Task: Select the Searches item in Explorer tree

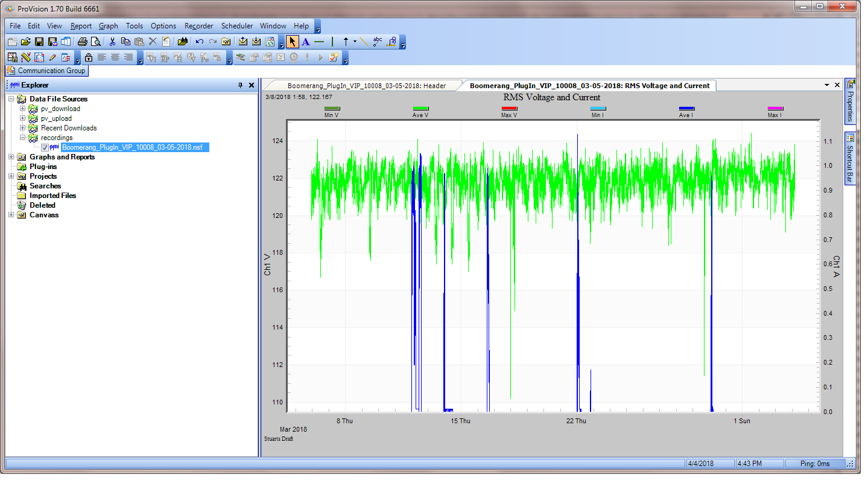Action: pyautogui.click(x=45, y=186)
